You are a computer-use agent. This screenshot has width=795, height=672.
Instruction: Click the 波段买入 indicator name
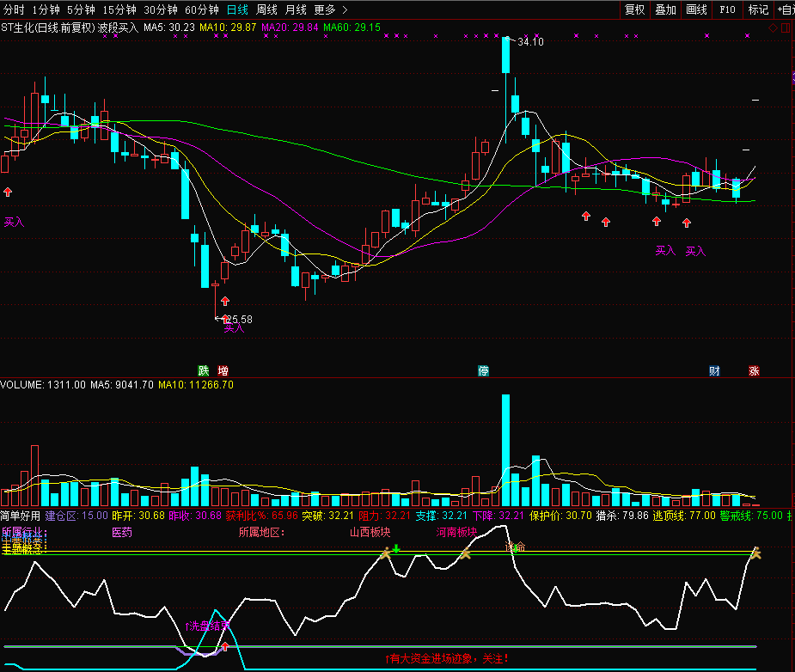click(x=118, y=27)
